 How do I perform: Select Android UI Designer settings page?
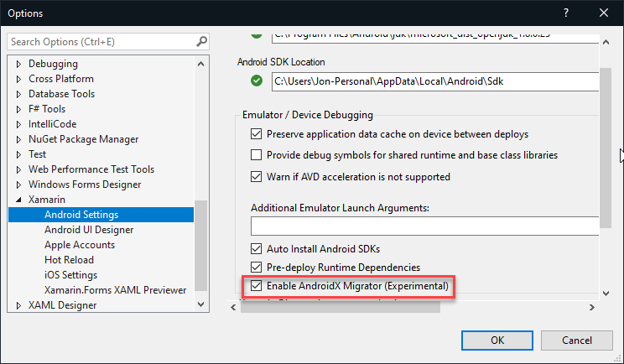[x=89, y=230]
